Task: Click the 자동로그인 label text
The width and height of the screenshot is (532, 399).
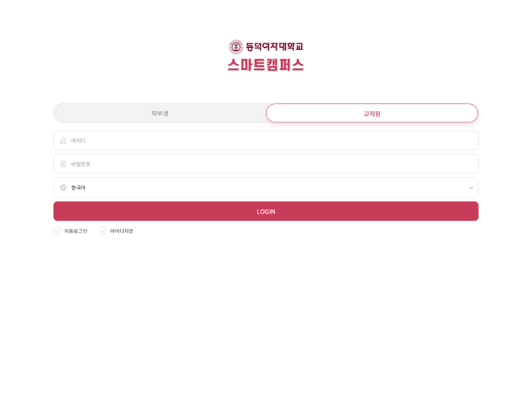Action: pyautogui.click(x=76, y=231)
